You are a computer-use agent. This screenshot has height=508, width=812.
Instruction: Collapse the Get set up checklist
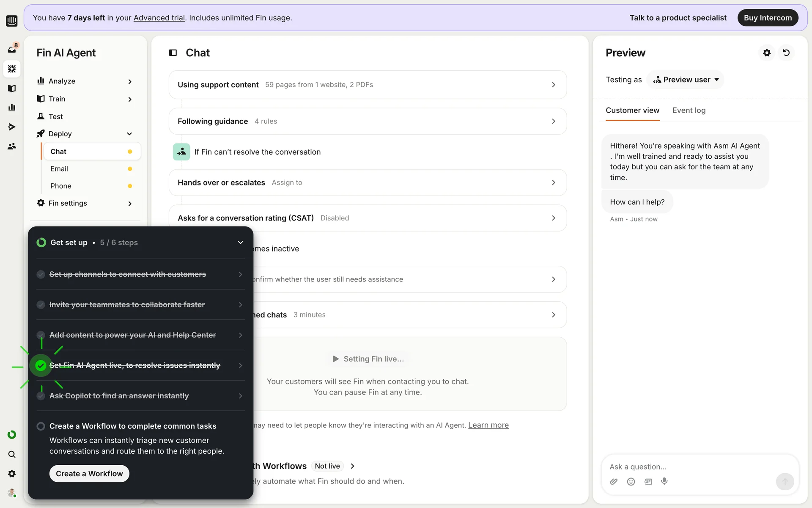click(x=240, y=243)
